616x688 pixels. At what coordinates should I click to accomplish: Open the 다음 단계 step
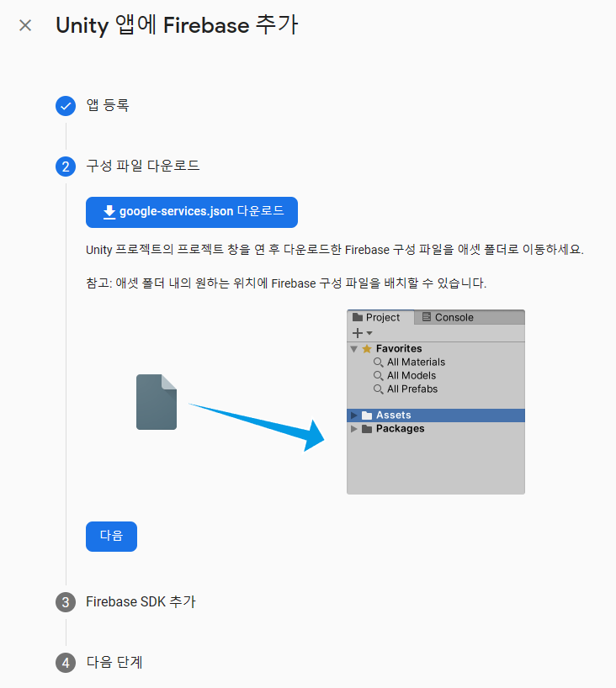(114, 662)
